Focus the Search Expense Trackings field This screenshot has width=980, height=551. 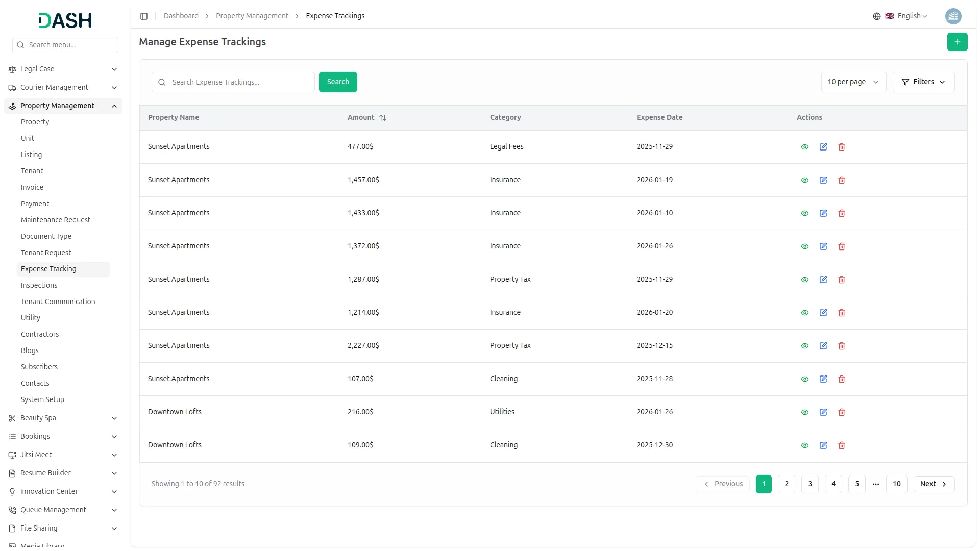pos(240,82)
